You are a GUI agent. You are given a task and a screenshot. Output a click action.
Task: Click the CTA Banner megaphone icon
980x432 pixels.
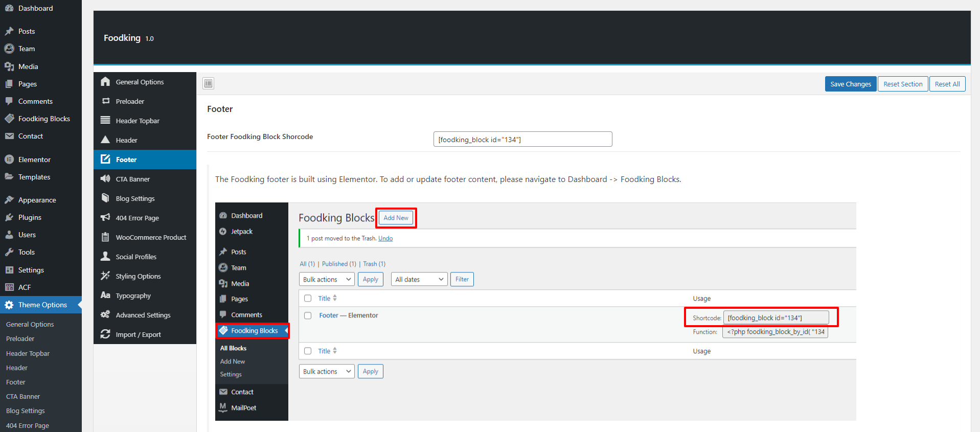coord(105,179)
